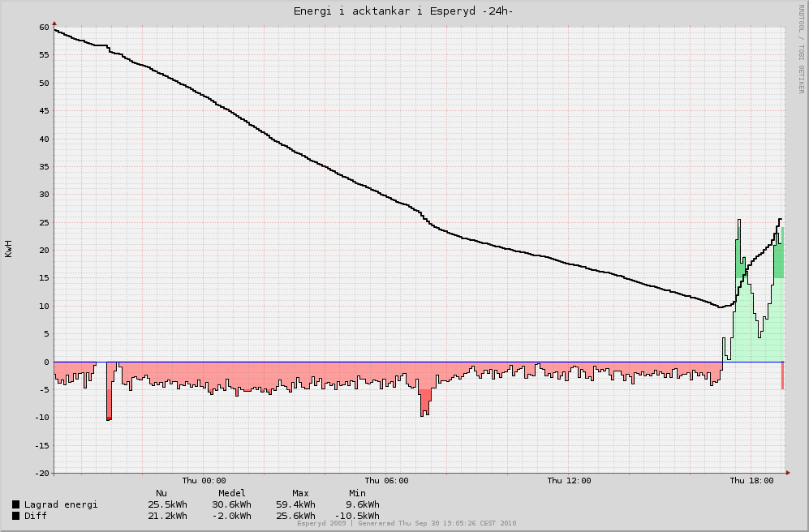809x532 pixels.
Task: Click the black Diff legend swatch
Action: (16, 516)
